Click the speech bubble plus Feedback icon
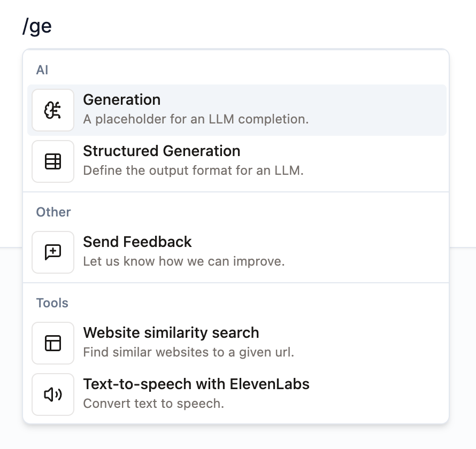This screenshot has height=449, width=476. [x=53, y=252]
